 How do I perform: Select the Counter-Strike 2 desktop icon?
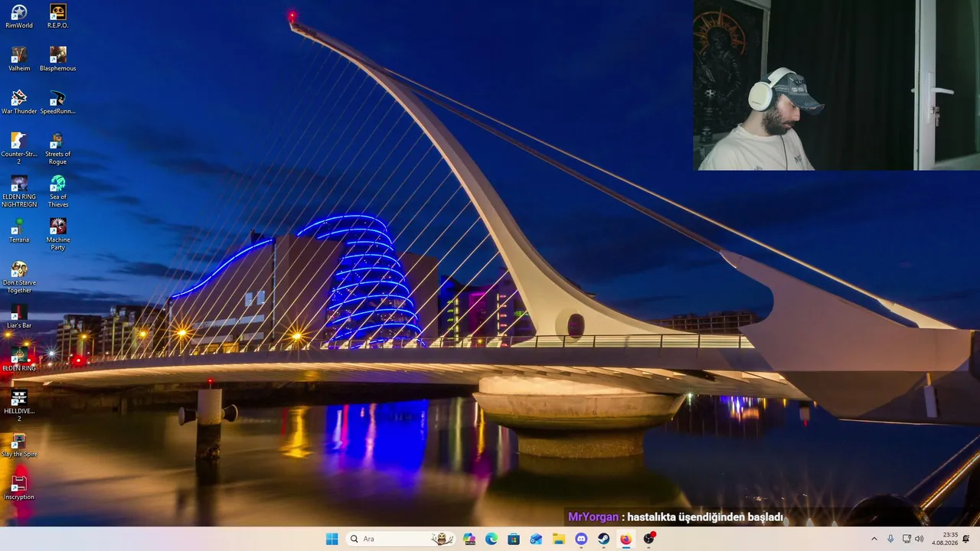coord(19,148)
